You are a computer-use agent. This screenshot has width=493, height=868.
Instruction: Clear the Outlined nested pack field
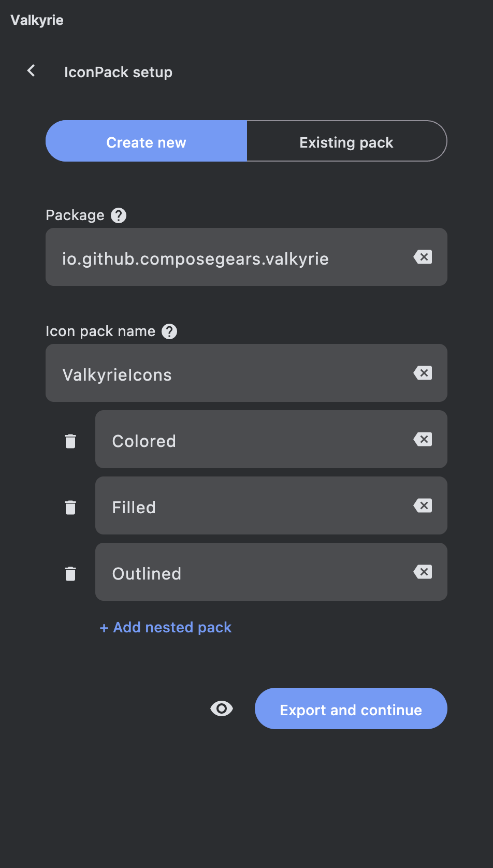[x=423, y=572]
